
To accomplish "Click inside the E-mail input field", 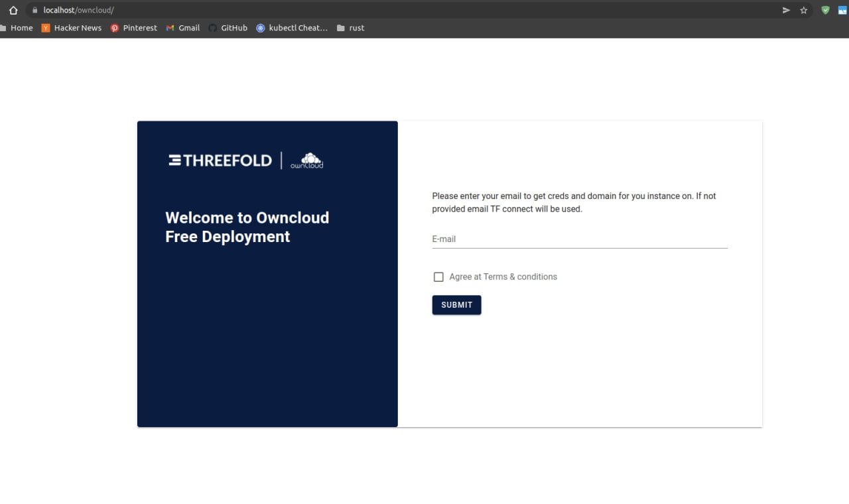I will click(x=577, y=239).
